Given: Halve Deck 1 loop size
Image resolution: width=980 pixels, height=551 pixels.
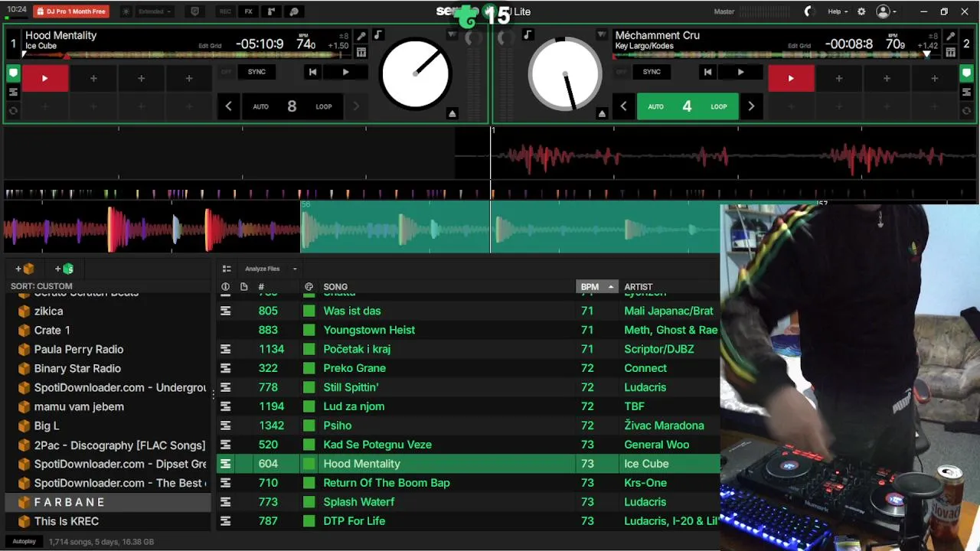Looking at the screenshot, I should pos(228,106).
